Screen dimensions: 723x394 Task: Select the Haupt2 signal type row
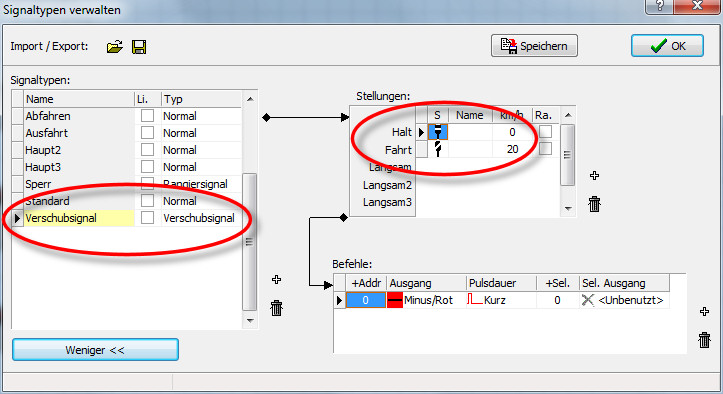pyautogui.click(x=127, y=150)
